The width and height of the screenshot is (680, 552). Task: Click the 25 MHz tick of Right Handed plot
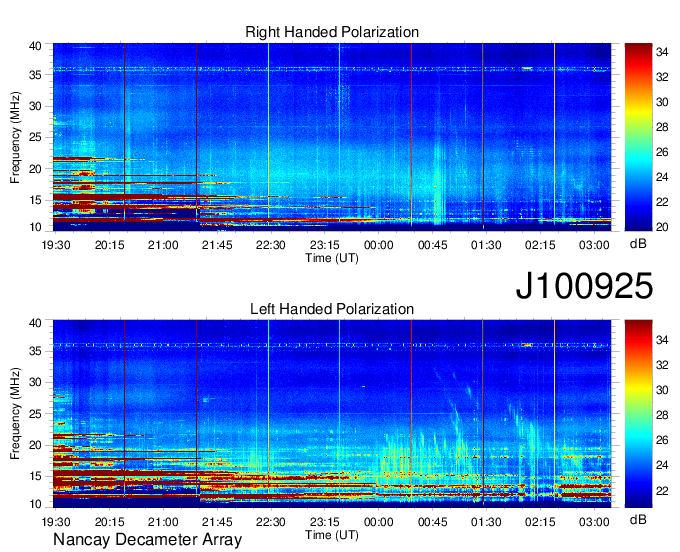coord(35,137)
